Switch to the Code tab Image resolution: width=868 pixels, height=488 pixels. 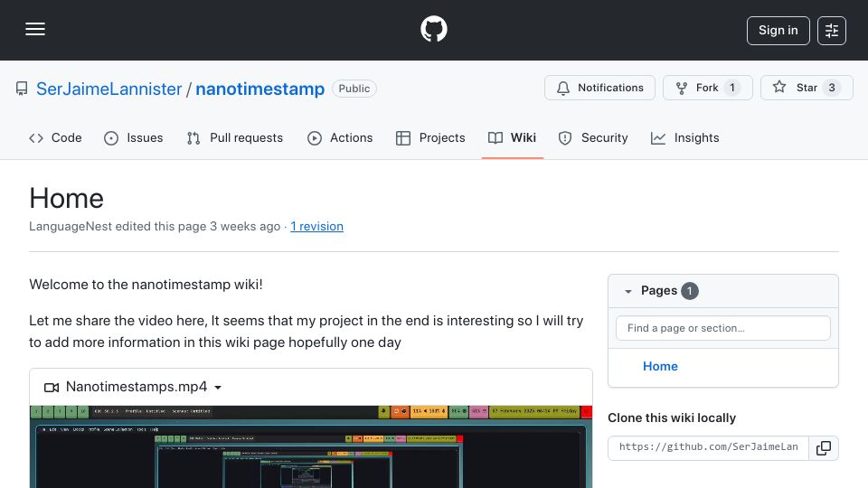point(55,137)
